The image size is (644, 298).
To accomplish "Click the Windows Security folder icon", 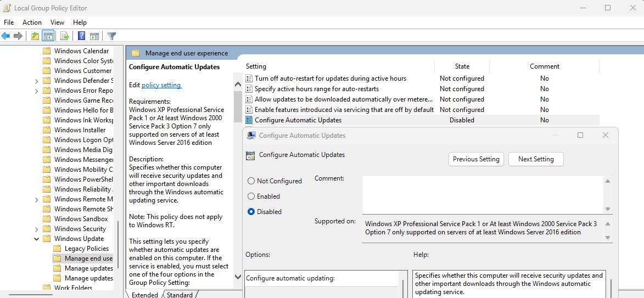I will click(47, 229).
